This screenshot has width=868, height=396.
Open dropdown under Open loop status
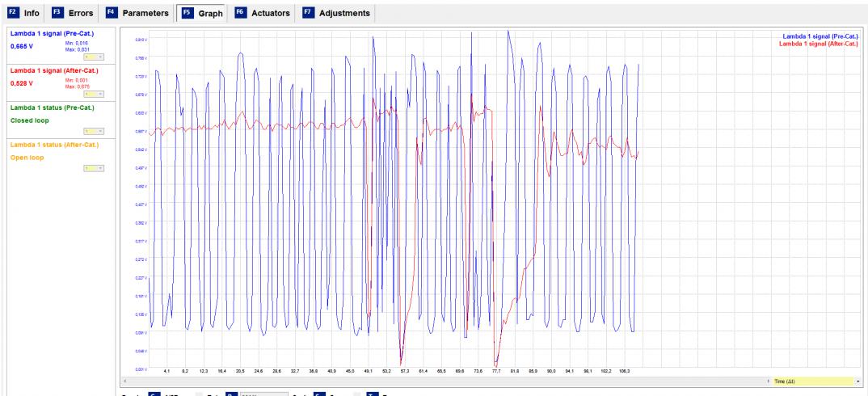(94, 168)
